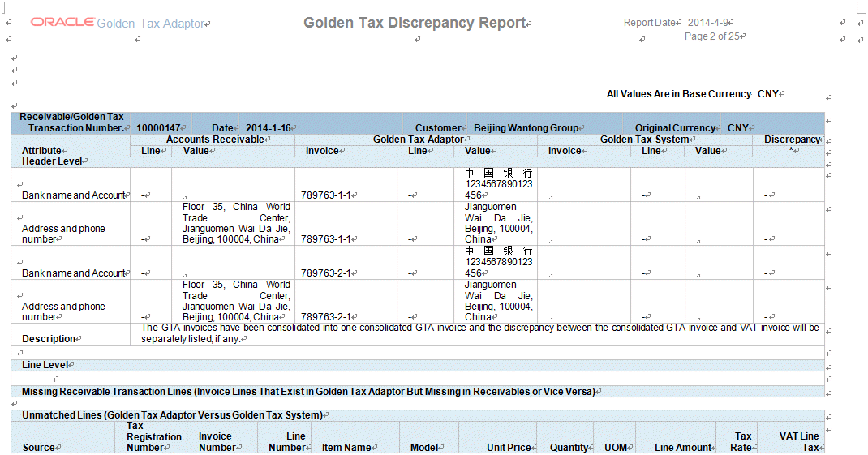Image resolution: width=868 pixels, height=455 pixels.
Task: Click the Value header under Golden Tax System
Action: pyautogui.click(x=708, y=151)
